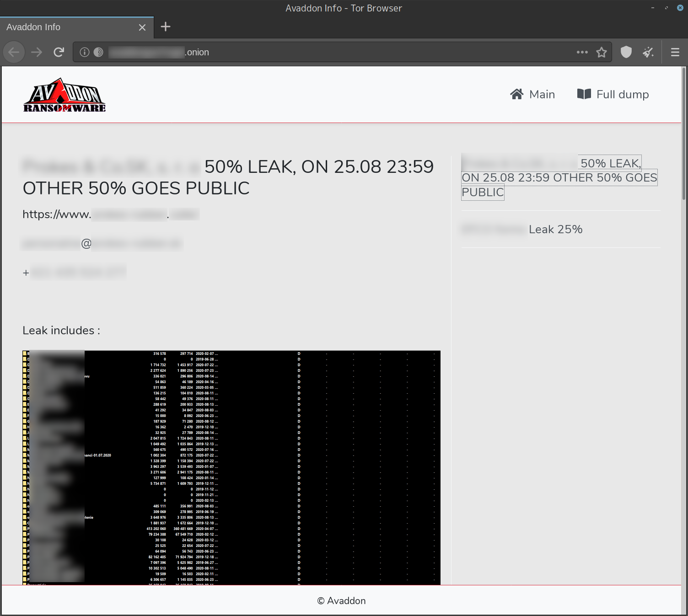The height and width of the screenshot is (616, 688).
Task: Reload the current page
Action: pos(59,52)
